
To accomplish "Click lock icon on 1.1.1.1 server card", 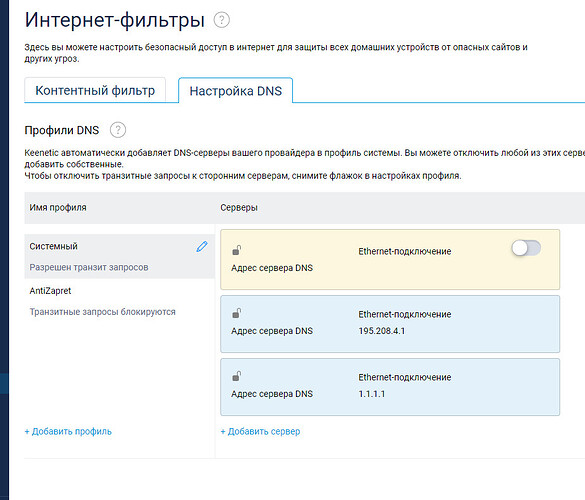I will pyautogui.click(x=237, y=376).
